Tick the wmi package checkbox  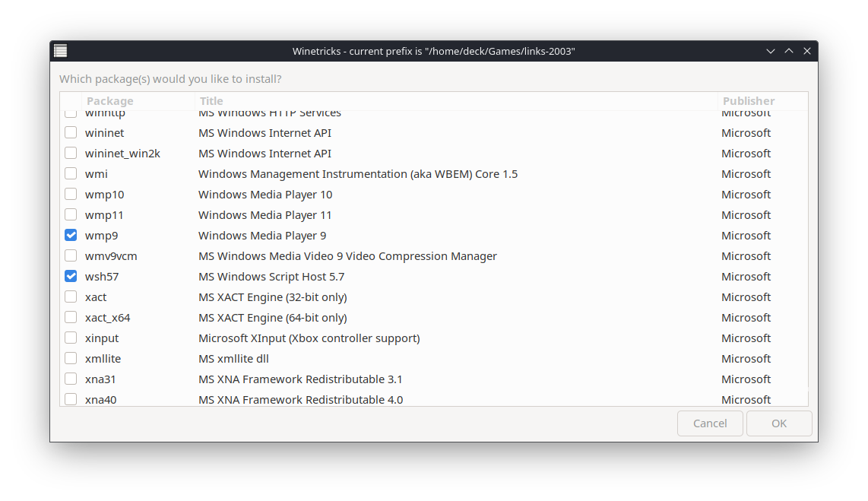tap(71, 174)
